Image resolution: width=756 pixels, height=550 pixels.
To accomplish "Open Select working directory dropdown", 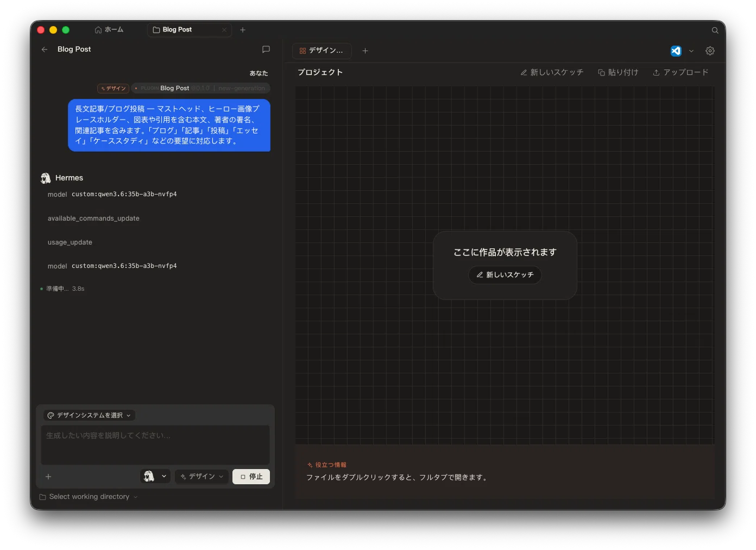I will [89, 497].
